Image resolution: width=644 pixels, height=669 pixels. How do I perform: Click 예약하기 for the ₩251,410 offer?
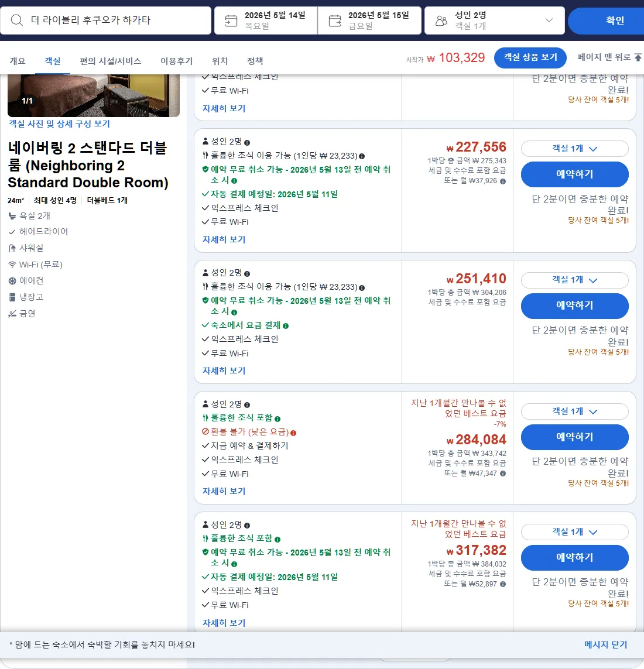click(574, 306)
